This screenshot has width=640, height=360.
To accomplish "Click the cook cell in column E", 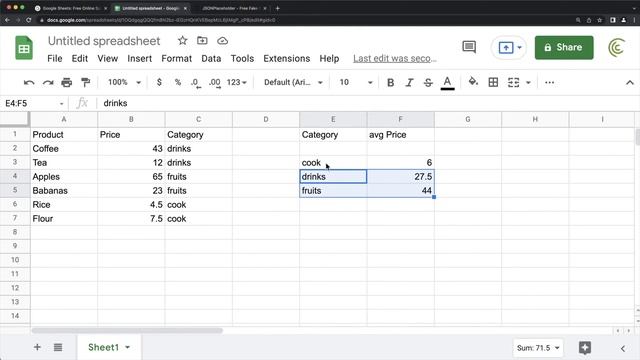I will 333,162.
